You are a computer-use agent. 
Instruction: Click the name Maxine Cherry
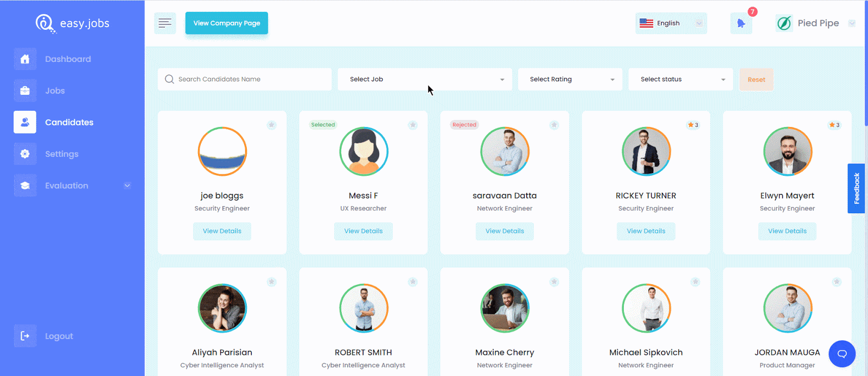click(x=505, y=353)
